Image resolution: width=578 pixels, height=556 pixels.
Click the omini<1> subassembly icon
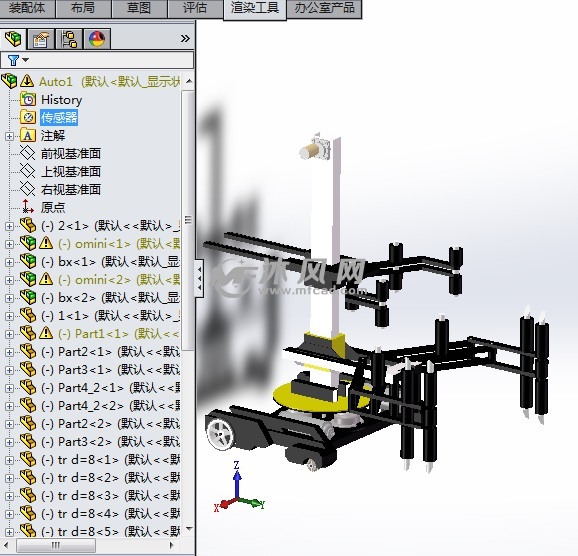pyautogui.click(x=28, y=243)
